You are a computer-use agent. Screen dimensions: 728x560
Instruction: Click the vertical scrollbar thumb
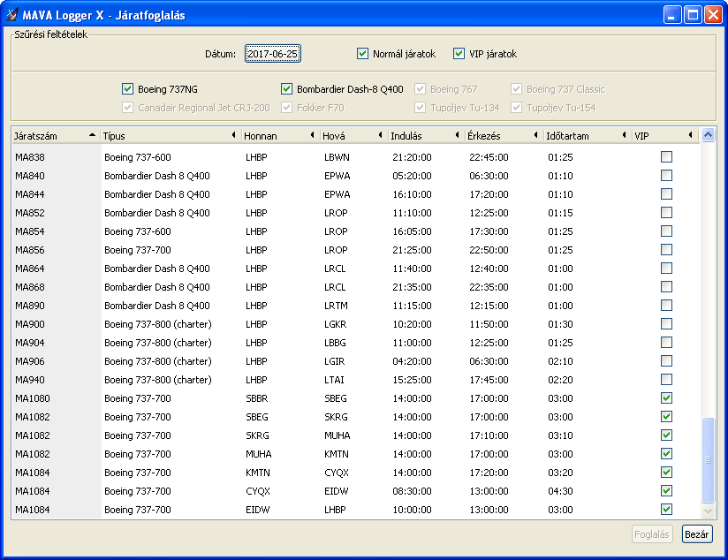pos(708,459)
